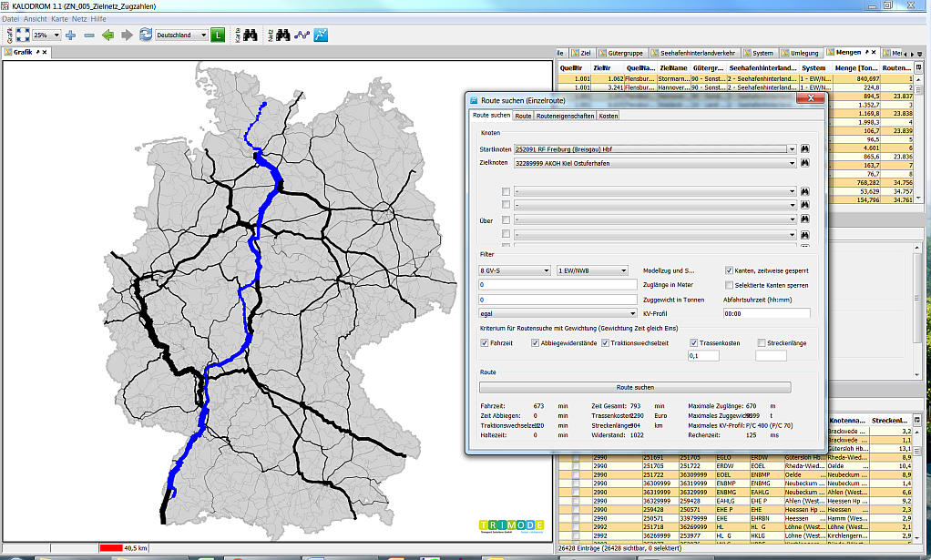Check the Streckenlänge criterion
931x560 pixels.
(762, 343)
